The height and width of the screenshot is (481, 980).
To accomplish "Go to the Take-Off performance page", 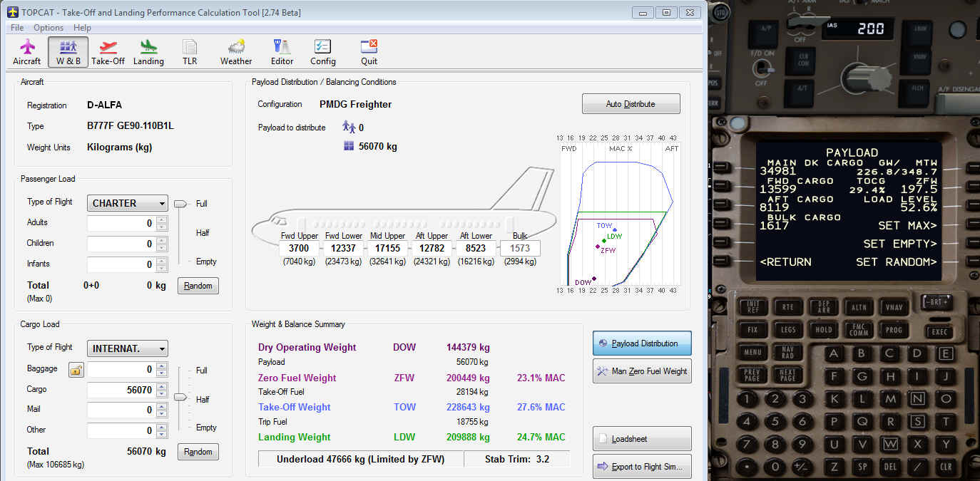I will 108,53.
